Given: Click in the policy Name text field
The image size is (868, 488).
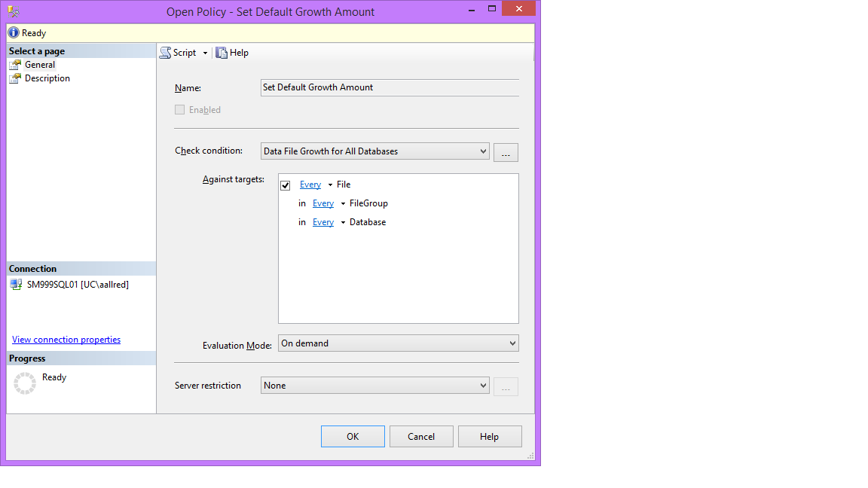Looking at the screenshot, I should [x=390, y=87].
